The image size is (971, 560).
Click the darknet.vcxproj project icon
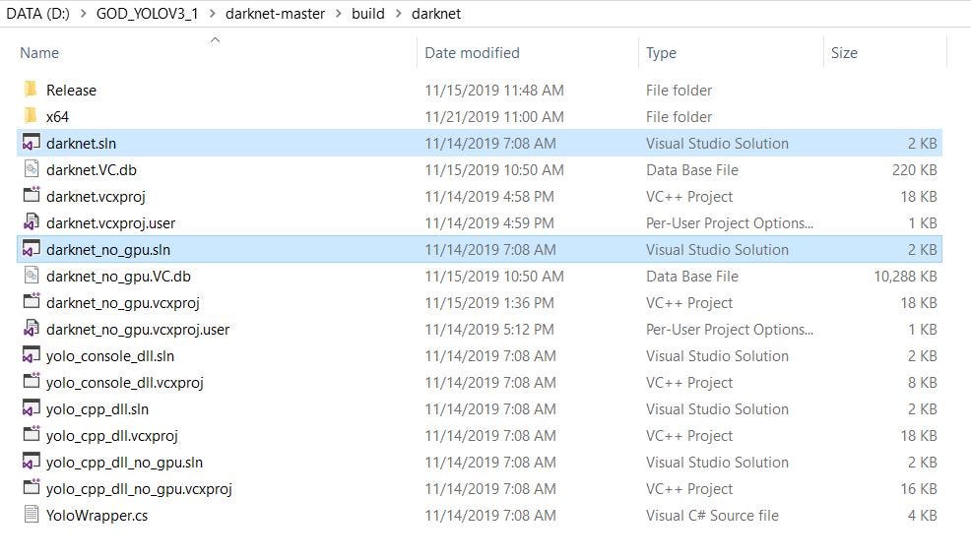(x=31, y=196)
